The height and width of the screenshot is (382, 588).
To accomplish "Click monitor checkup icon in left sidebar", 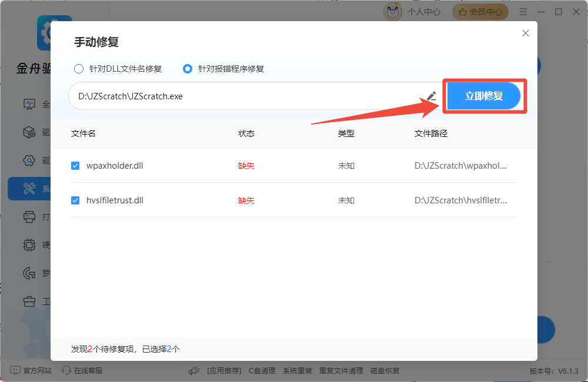I will point(29,104).
